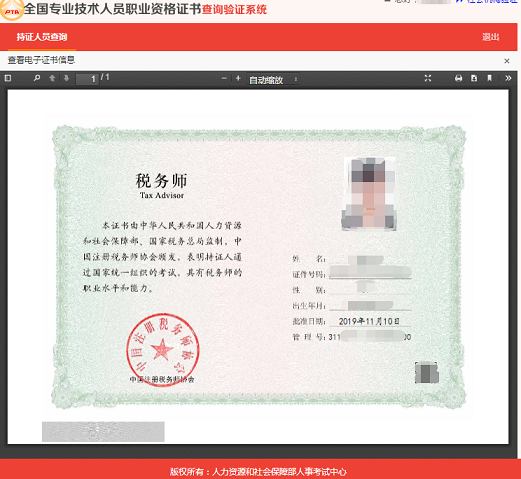Click the Tax Advisor subtitle
Viewport: 521px width, 479px height.
162,195
